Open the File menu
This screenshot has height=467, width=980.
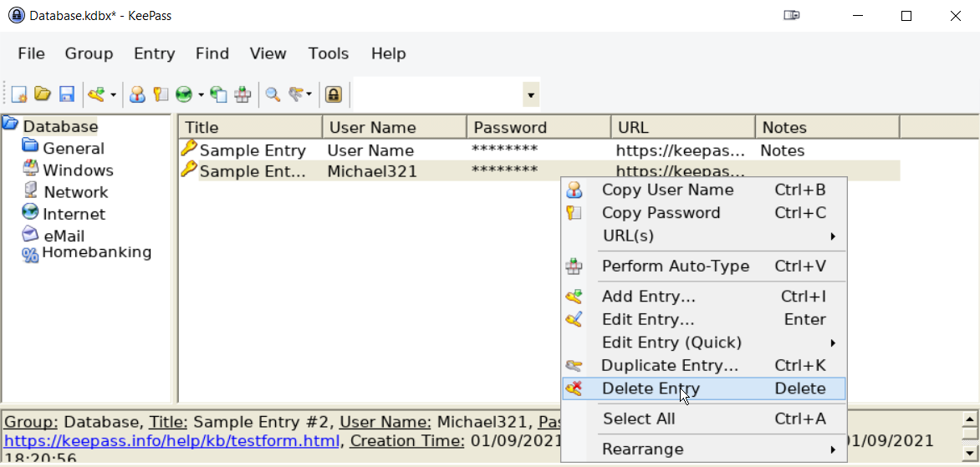coord(31,53)
